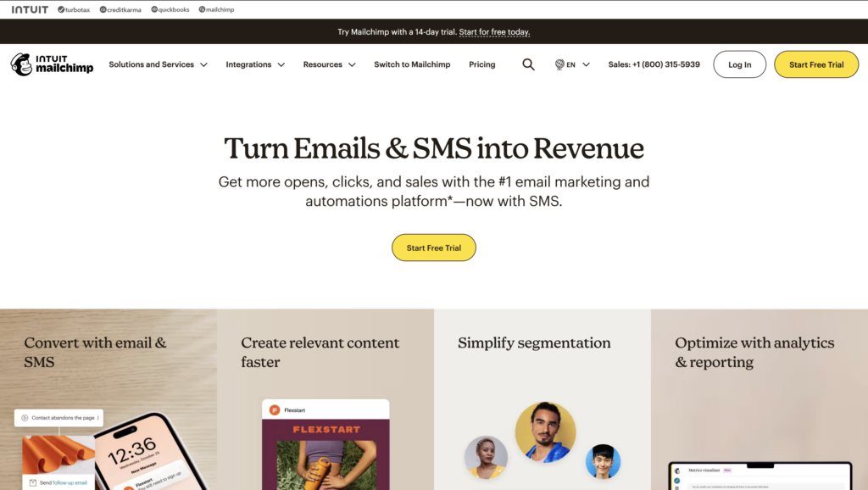Click the hero Start Free Trial button
The height and width of the screenshot is (490, 868).
433,248
